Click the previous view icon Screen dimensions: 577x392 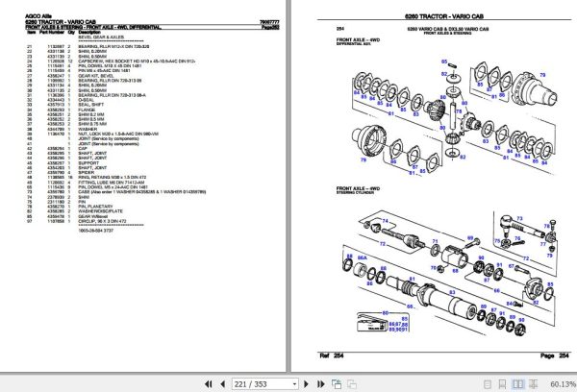[337, 384]
